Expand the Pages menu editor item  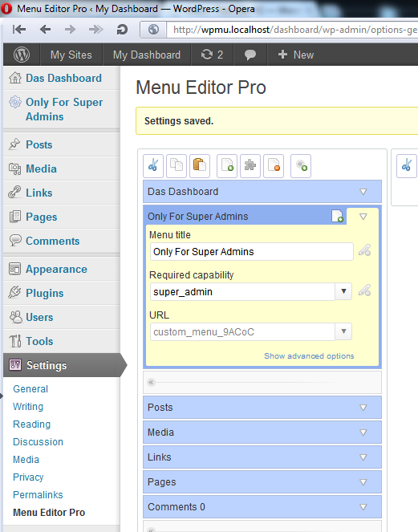(363, 482)
